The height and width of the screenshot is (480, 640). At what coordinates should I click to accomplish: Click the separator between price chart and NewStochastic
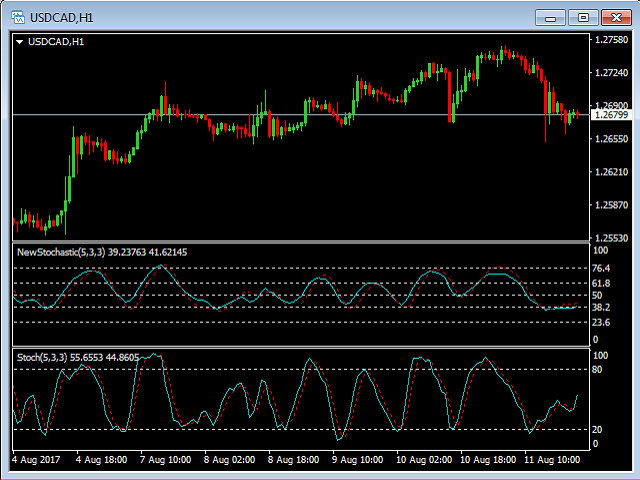tap(300, 242)
